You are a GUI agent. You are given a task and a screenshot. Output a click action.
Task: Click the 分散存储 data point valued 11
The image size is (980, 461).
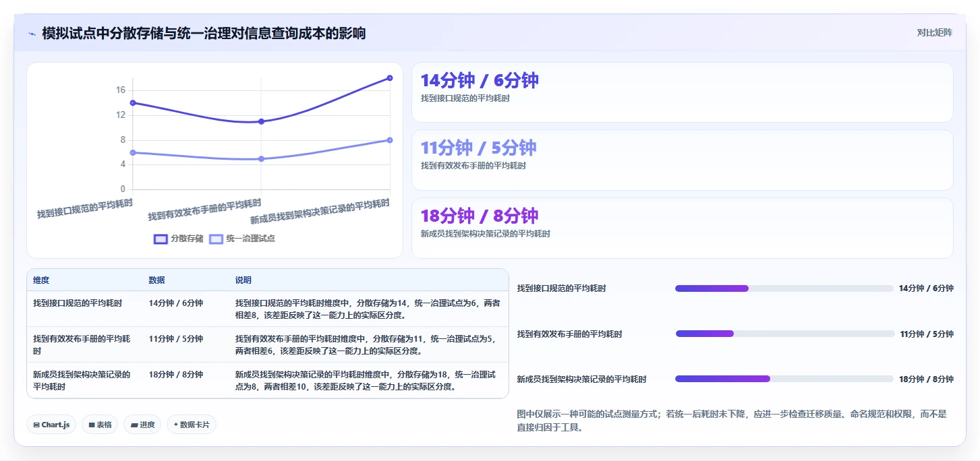(x=261, y=121)
